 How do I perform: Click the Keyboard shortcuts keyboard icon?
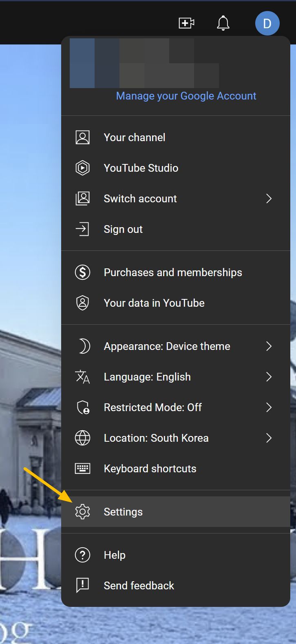(x=82, y=469)
